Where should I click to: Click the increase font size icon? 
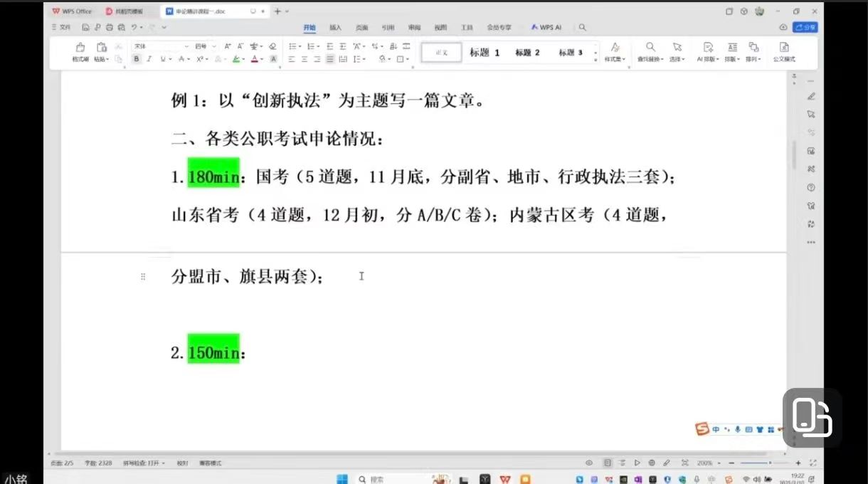click(228, 46)
